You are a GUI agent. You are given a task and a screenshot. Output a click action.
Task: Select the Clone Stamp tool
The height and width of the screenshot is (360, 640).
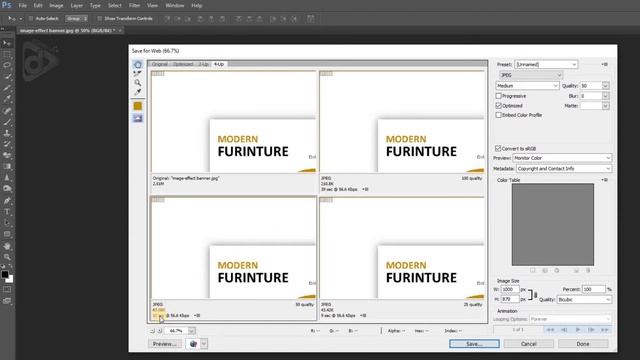click(x=7, y=133)
